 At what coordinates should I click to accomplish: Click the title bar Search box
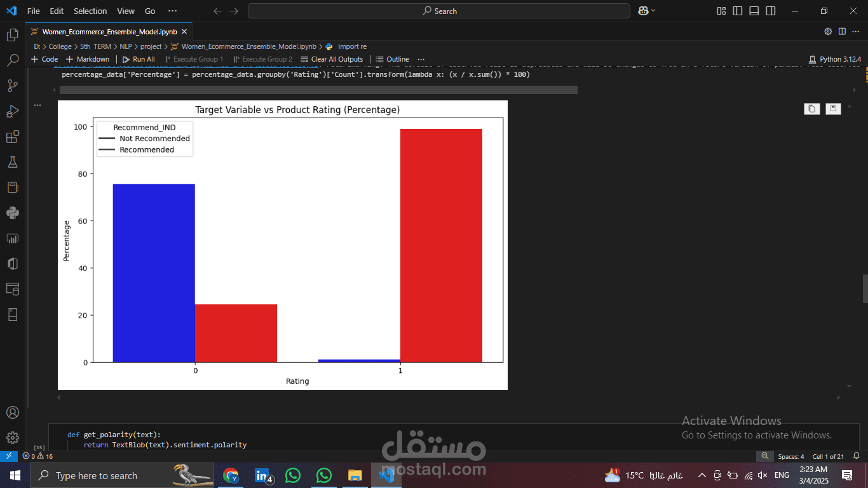coord(439,11)
